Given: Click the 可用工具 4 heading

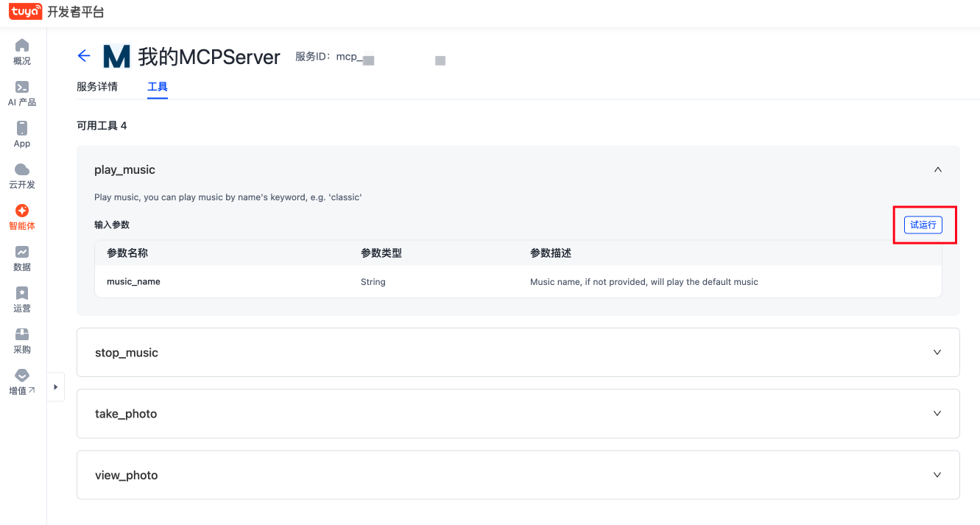Looking at the screenshot, I should (x=102, y=126).
